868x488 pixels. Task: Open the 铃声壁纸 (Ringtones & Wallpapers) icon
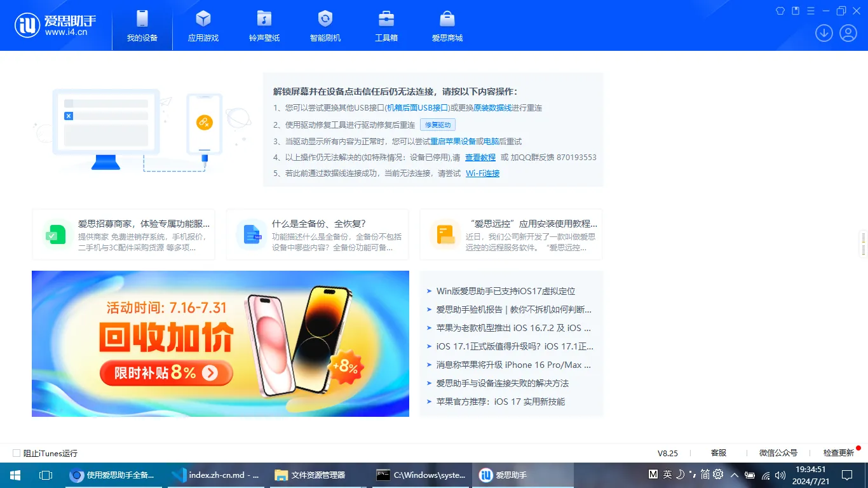(x=264, y=25)
